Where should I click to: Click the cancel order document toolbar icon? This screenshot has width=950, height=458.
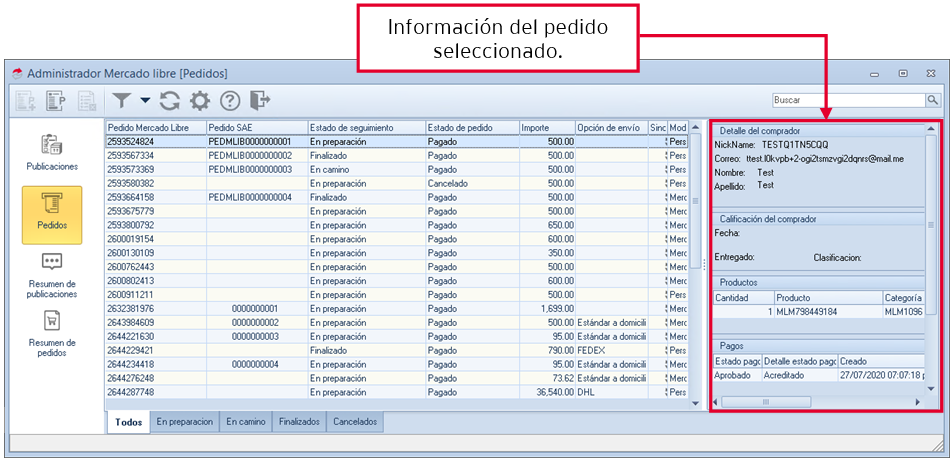tap(86, 101)
